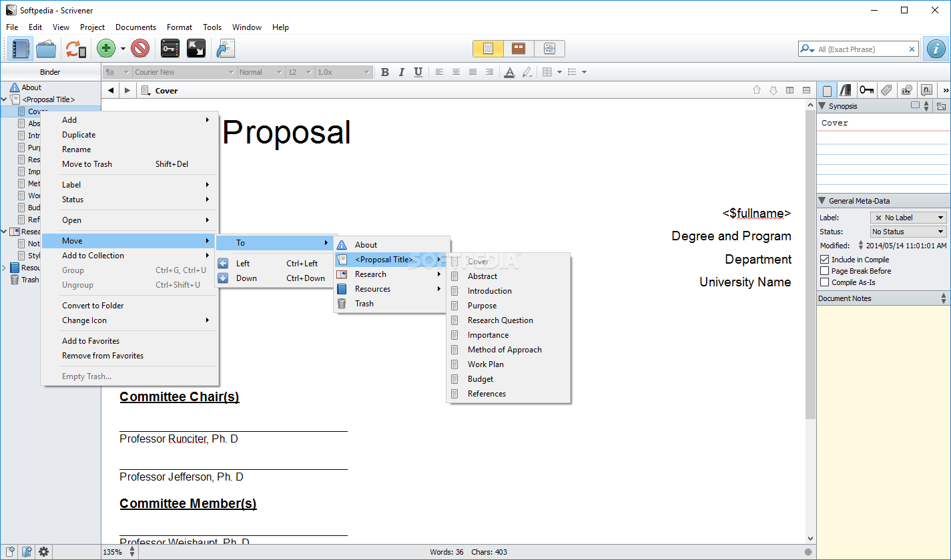
Task: Open the font size 12 dropdown
Action: point(300,72)
